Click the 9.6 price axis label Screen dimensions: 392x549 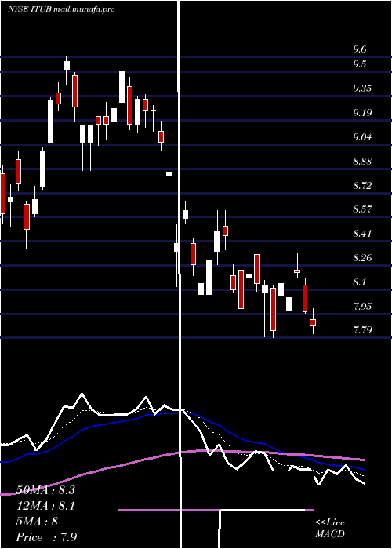359,49
